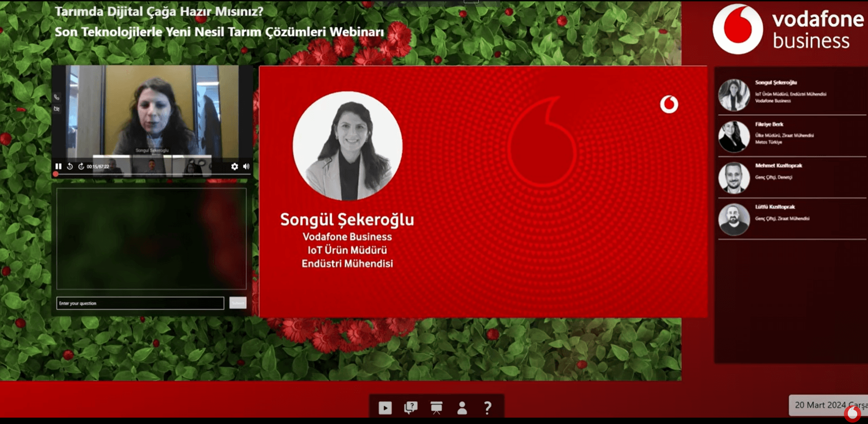Viewport: 868px width, 424px height.
Task: Open the speaker profile person icon
Action: point(462,408)
